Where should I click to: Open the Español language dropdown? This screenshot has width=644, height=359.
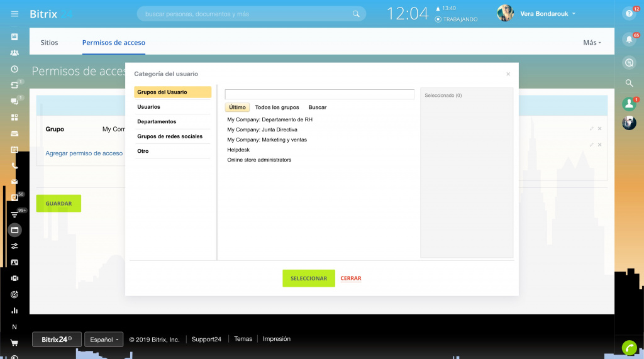[x=104, y=340]
